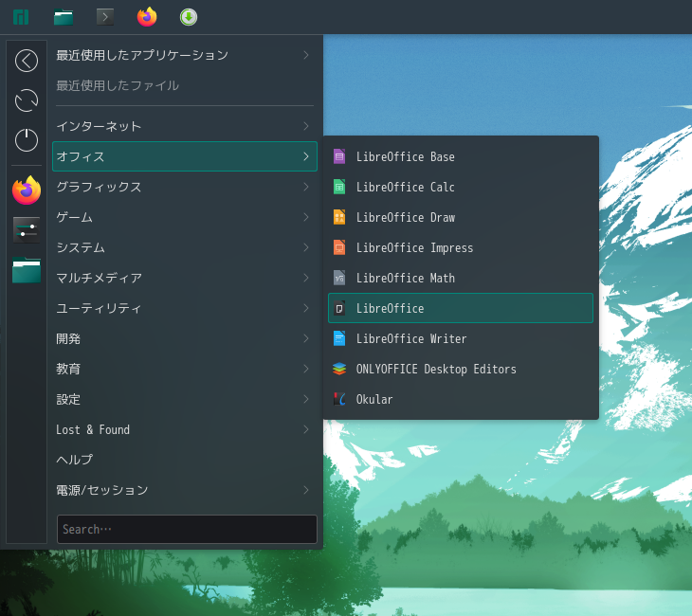Open the green download updater icon
Screen dimensions: 692x616
(x=189, y=17)
